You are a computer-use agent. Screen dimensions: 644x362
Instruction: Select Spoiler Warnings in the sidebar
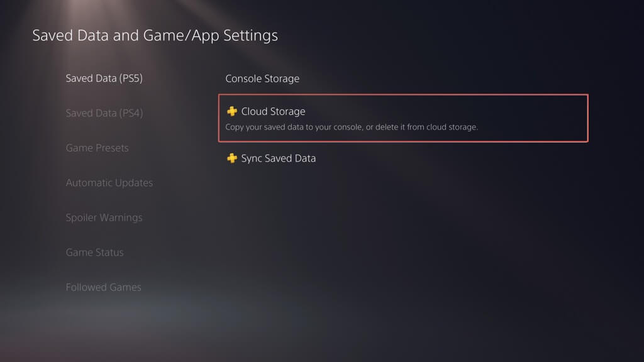click(x=104, y=218)
